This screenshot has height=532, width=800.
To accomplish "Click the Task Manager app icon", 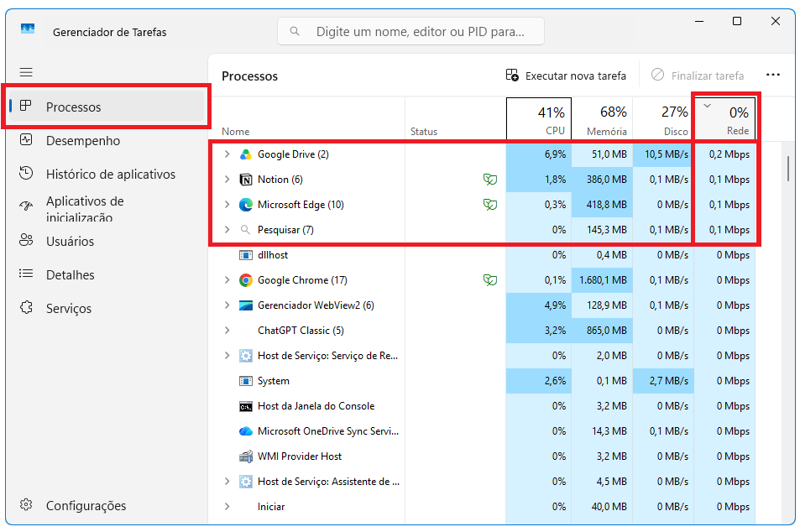I will (28, 29).
